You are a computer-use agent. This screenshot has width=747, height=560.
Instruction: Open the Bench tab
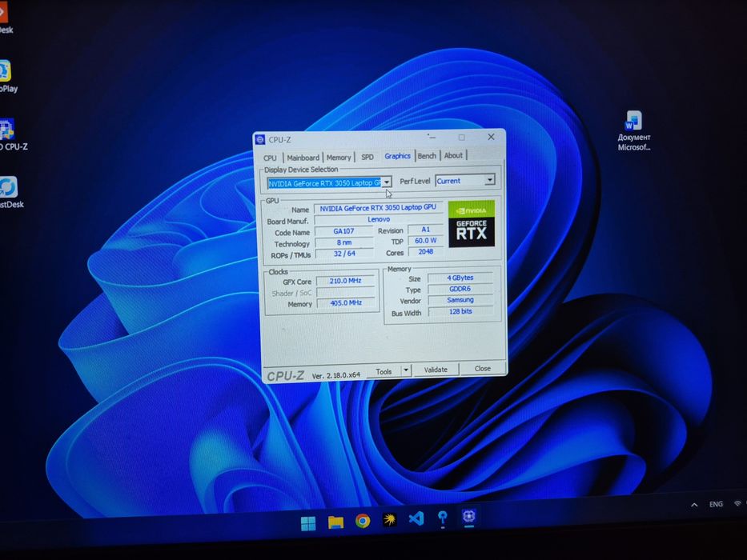click(427, 156)
